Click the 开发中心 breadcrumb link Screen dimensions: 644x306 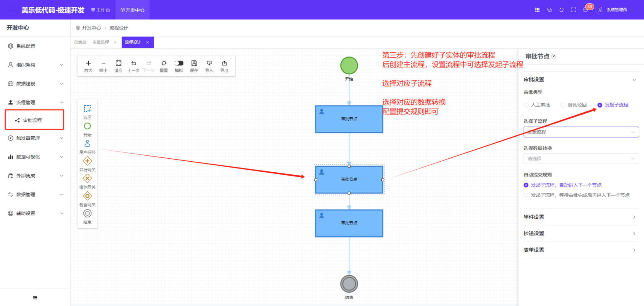(x=91, y=28)
